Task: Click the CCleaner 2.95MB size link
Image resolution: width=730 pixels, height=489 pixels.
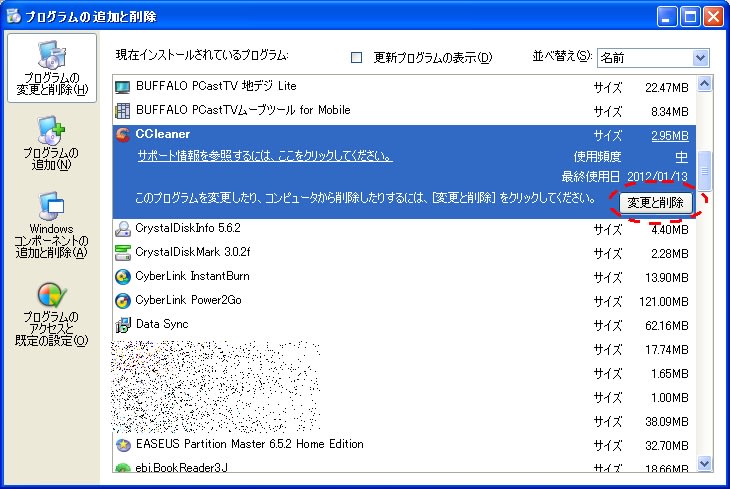Action: (669, 136)
